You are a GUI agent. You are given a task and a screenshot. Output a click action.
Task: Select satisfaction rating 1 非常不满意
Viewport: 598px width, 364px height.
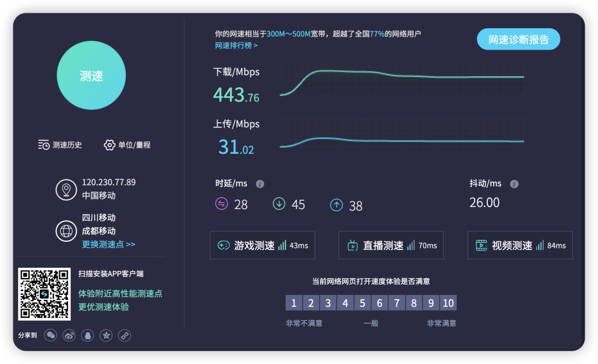(x=294, y=303)
